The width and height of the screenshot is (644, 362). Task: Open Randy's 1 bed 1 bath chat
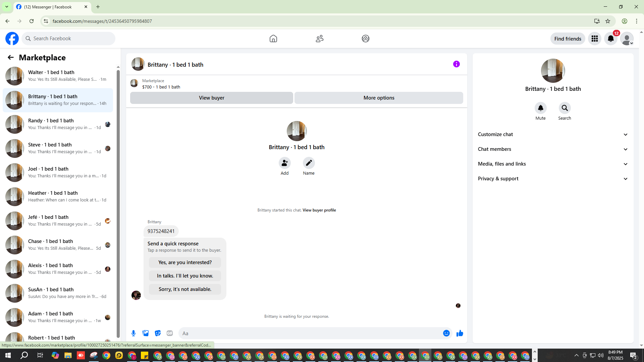(58, 124)
